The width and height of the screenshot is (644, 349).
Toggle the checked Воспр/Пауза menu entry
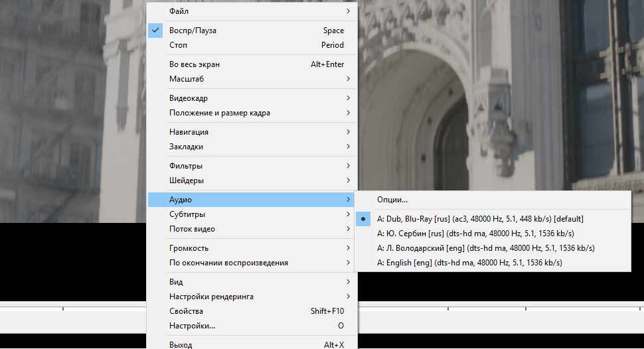tap(193, 31)
